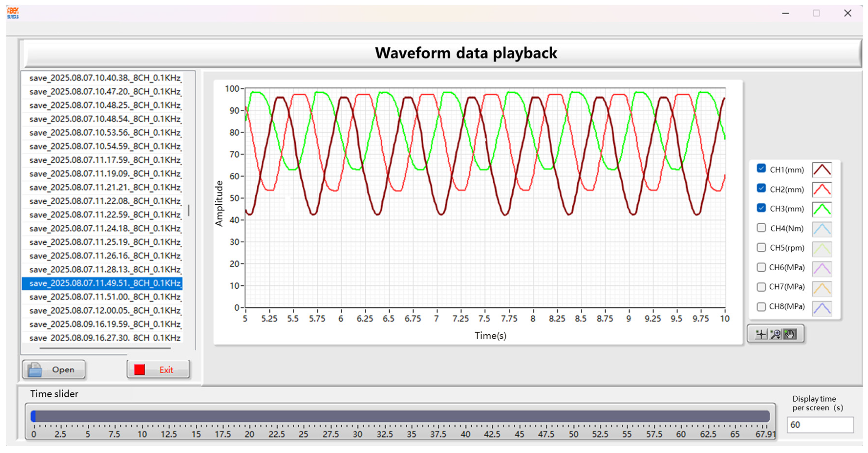The width and height of the screenshot is (868, 453).
Task: Uncheck the CH2(mm) channel checkbox
Action: coord(761,188)
